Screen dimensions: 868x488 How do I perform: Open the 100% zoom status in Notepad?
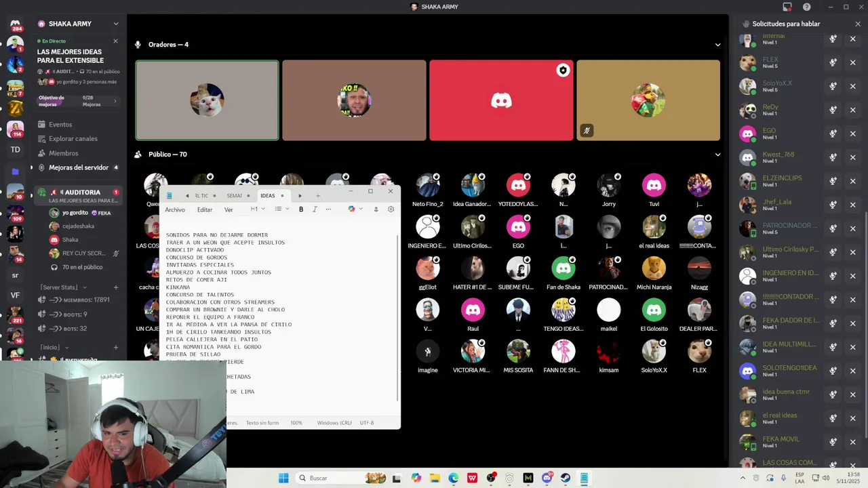pos(296,423)
